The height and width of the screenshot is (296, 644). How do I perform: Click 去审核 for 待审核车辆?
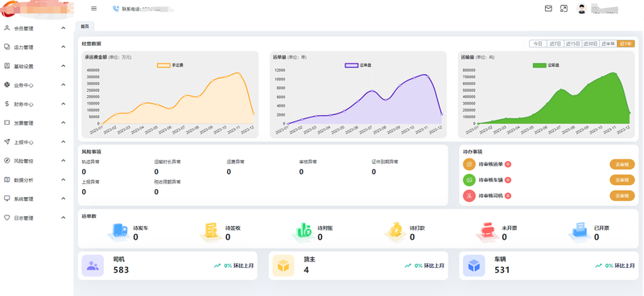pyautogui.click(x=621, y=180)
